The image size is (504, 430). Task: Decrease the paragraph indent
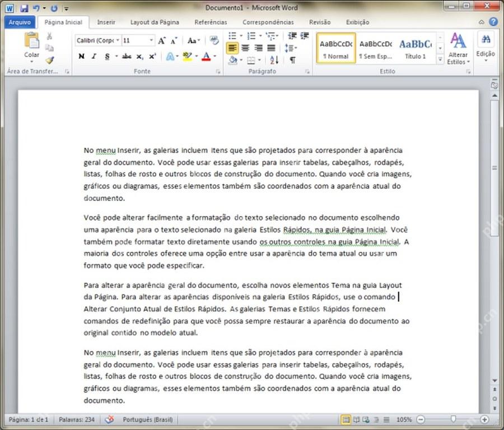(292, 36)
